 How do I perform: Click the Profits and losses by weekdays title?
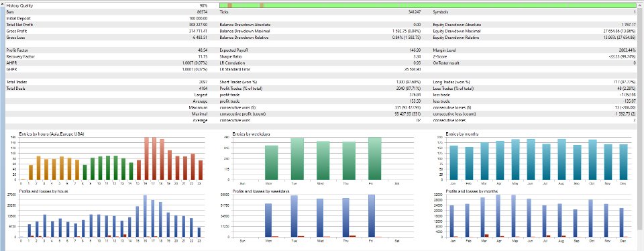point(261,191)
